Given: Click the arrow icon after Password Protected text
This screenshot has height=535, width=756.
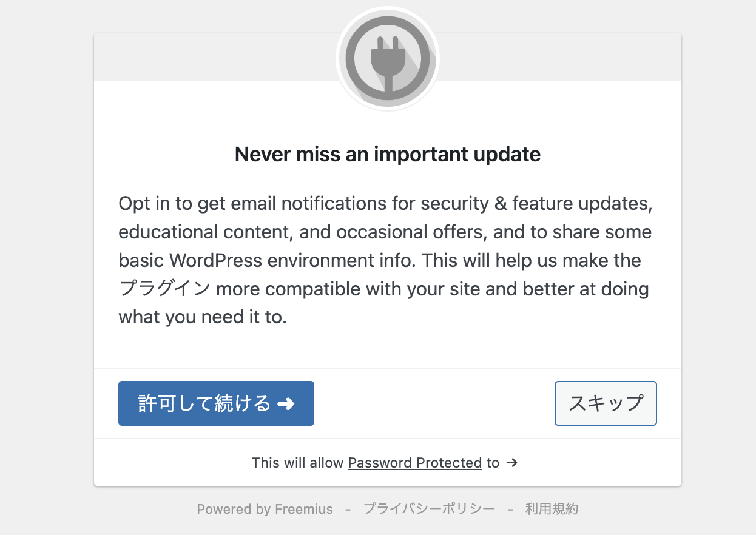Looking at the screenshot, I should click(x=511, y=463).
